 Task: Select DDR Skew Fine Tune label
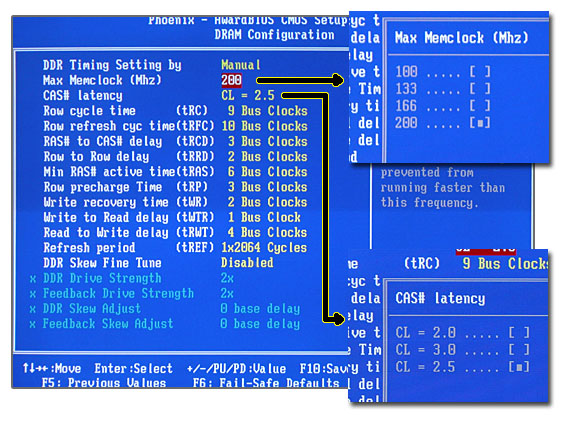pyautogui.click(x=102, y=263)
